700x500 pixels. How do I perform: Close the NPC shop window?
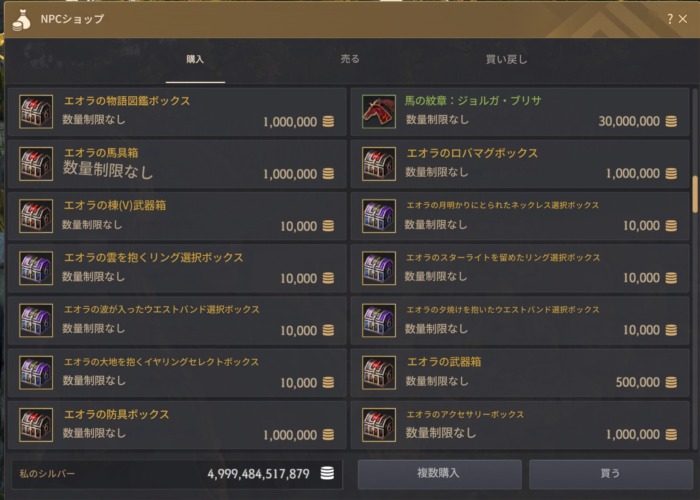coord(683,19)
